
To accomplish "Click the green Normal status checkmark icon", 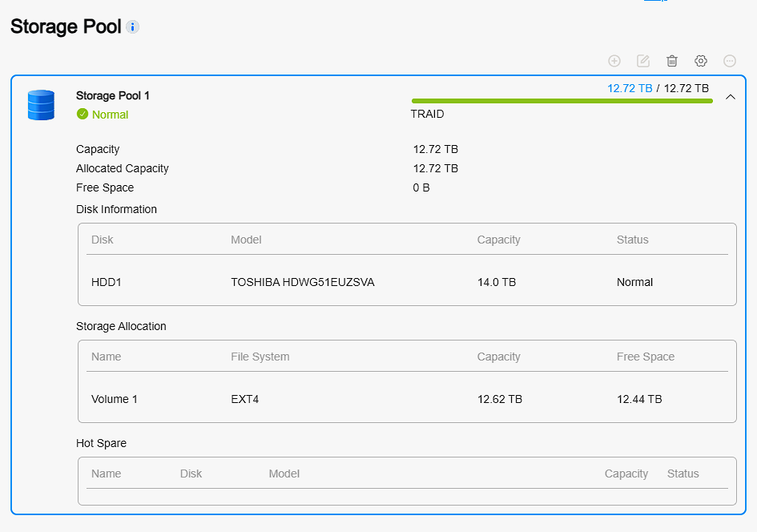I will (83, 114).
